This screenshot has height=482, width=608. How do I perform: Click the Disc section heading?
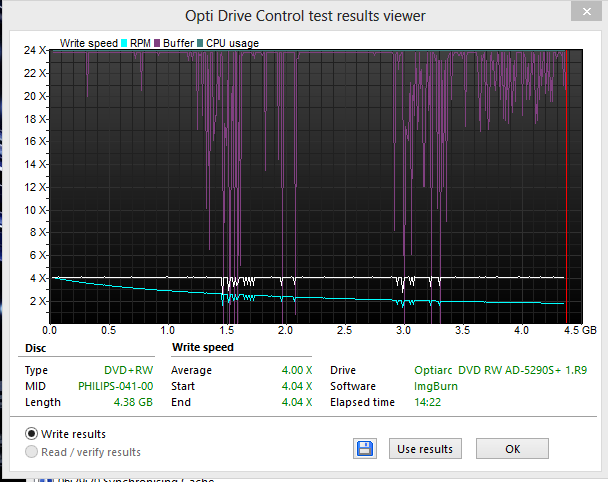[x=35, y=348]
